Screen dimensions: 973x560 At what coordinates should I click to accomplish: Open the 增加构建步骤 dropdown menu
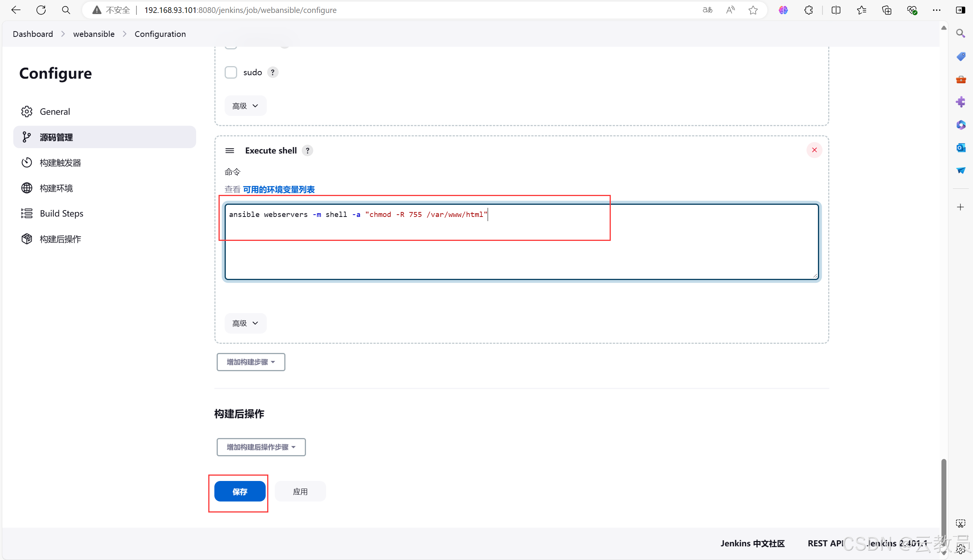click(250, 362)
